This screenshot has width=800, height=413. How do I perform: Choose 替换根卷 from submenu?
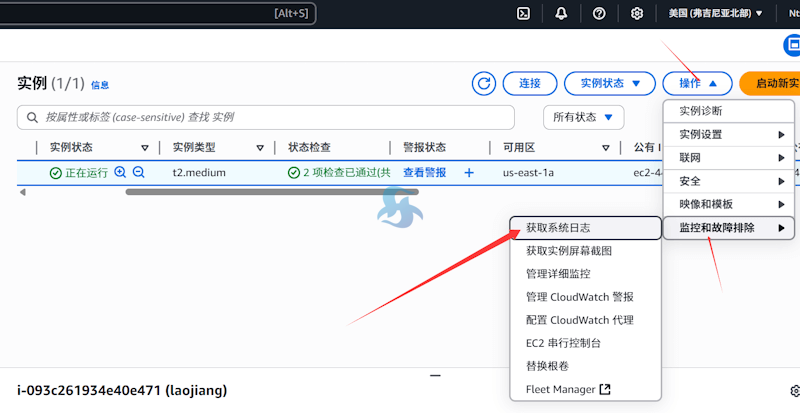click(586, 366)
